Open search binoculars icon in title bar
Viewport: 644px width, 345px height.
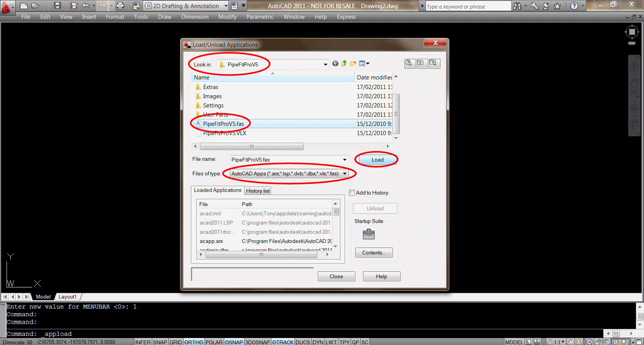pyautogui.click(x=517, y=6)
